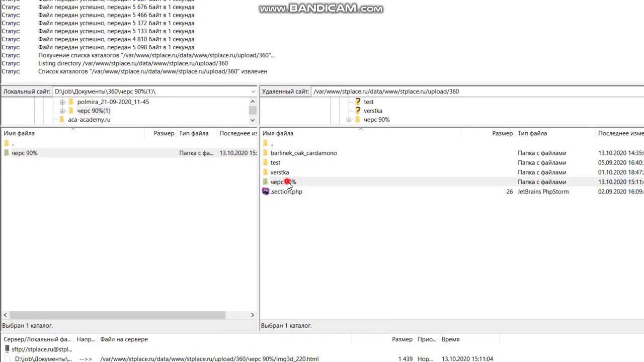Click queue column Приоритет

[427, 339]
